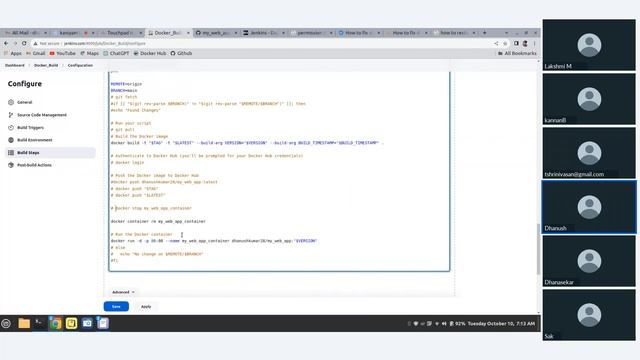Close the Docker_Build browser tab
640x360 pixels.
pyautogui.click(x=188, y=33)
